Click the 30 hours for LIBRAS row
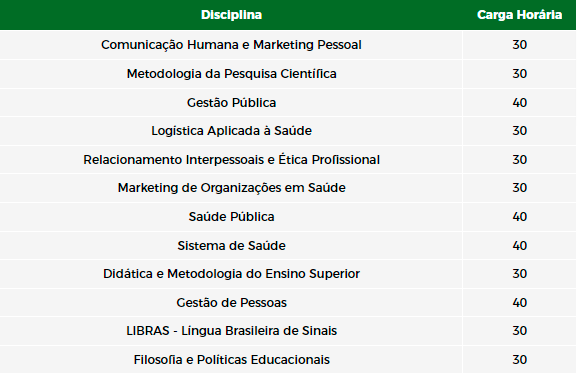 (520, 331)
